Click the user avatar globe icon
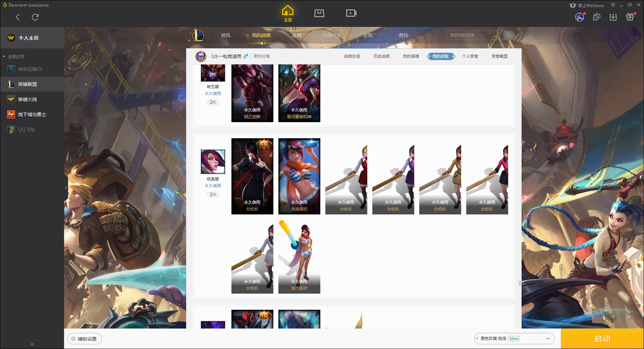This screenshot has height=349, width=644. click(580, 17)
